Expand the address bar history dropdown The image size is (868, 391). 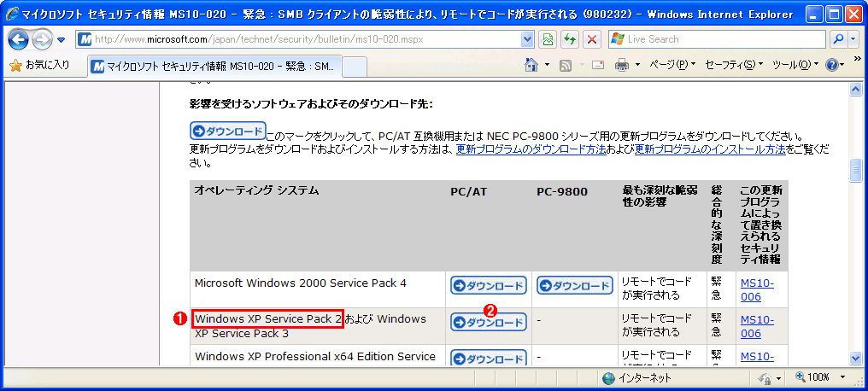tap(528, 39)
